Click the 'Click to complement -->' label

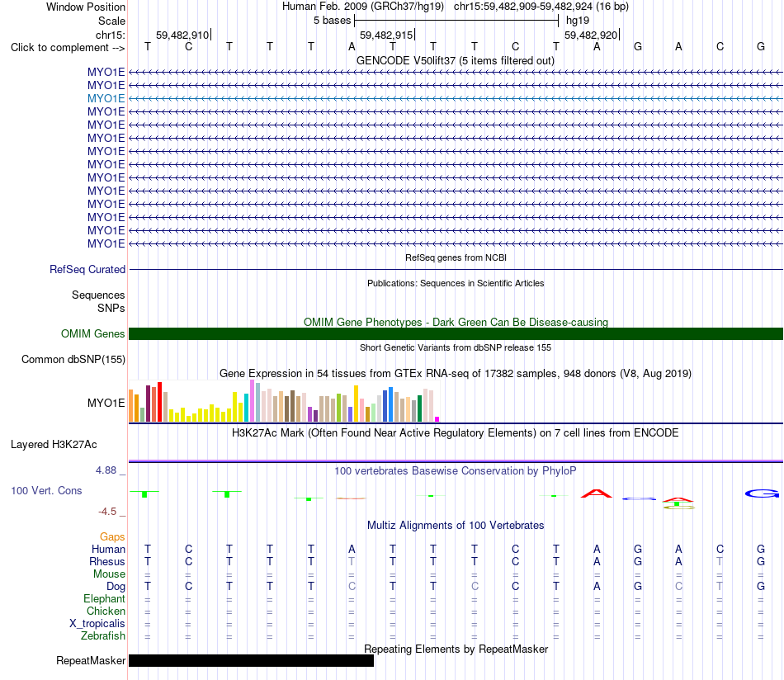[68, 48]
